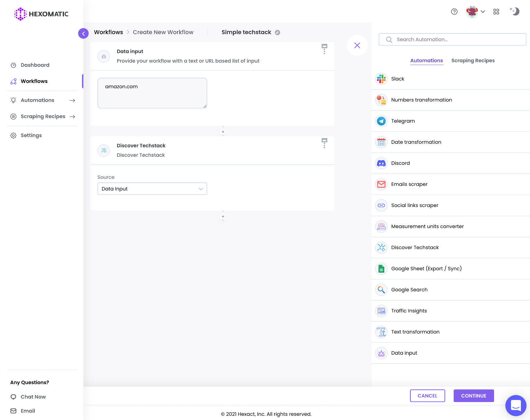Select Discover Techstack icon in list
Image resolution: width=530 pixels, height=420 pixels.
pyautogui.click(x=381, y=247)
